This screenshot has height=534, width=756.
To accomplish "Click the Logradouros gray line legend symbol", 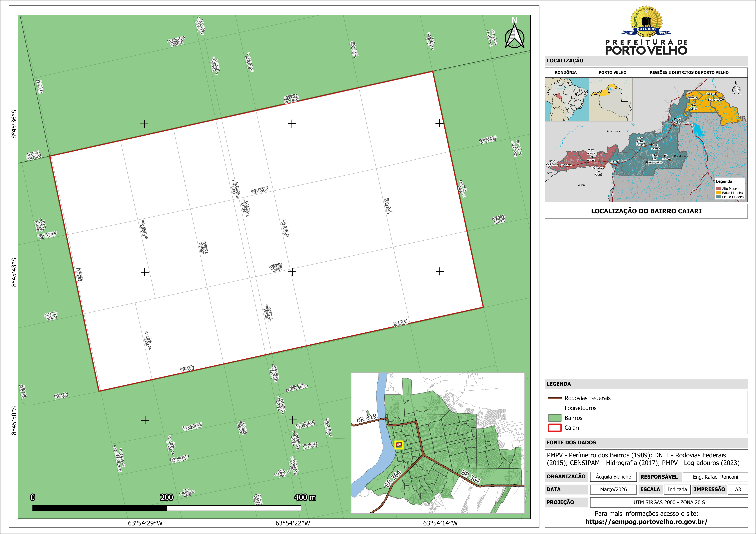I will (555, 408).
